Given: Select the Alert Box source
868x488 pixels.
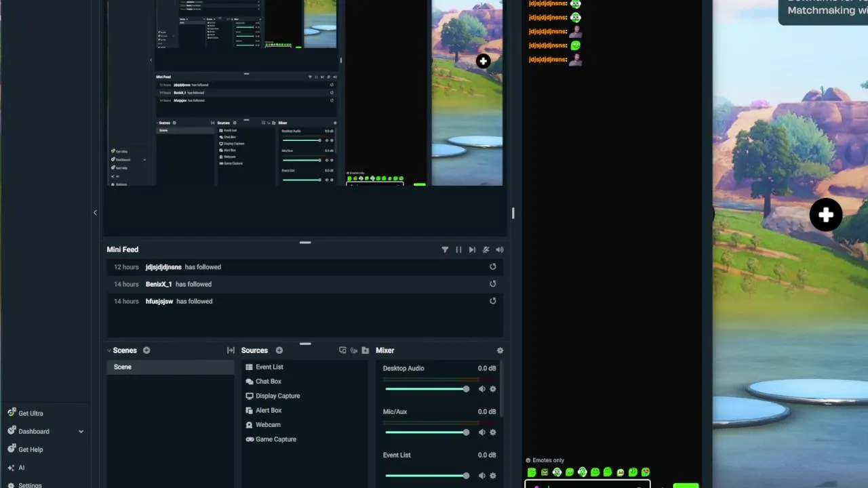Looking at the screenshot, I should [263, 410].
